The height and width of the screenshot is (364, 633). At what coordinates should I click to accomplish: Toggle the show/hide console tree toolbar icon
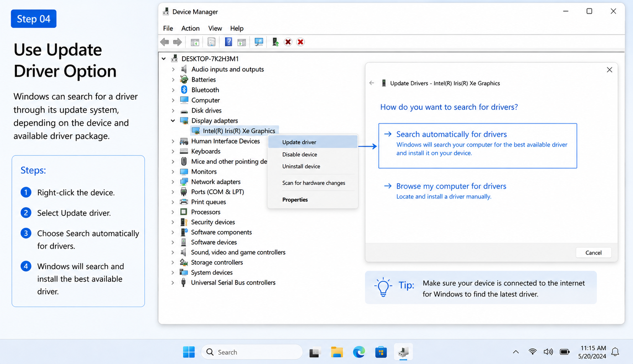195,42
